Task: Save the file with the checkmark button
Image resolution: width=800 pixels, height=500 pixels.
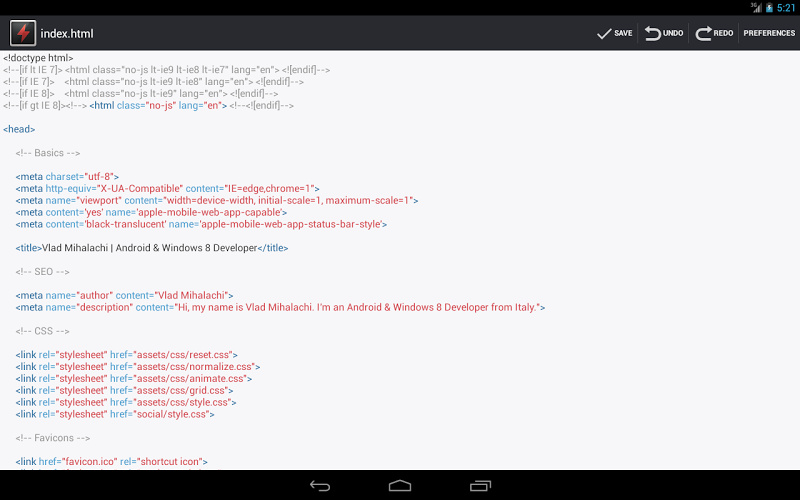Action: pos(614,33)
